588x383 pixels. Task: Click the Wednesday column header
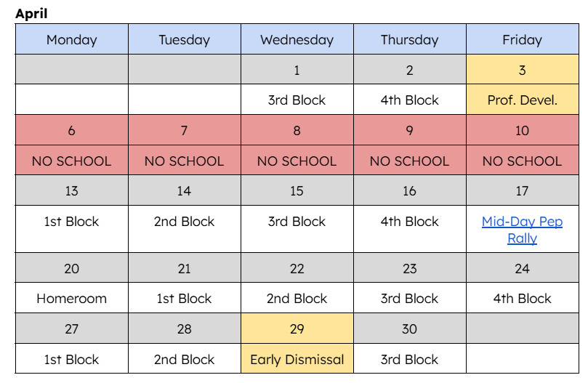(x=297, y=40)
